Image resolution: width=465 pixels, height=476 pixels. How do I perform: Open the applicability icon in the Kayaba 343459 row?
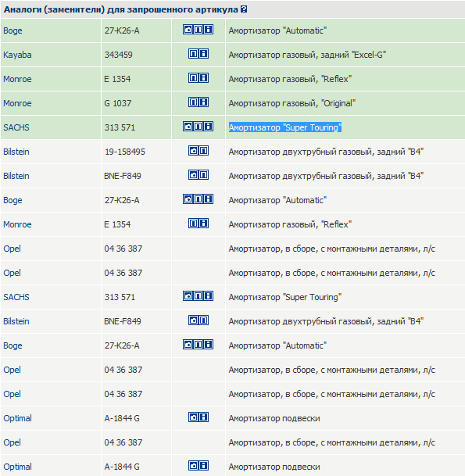(x=193, y=54)
